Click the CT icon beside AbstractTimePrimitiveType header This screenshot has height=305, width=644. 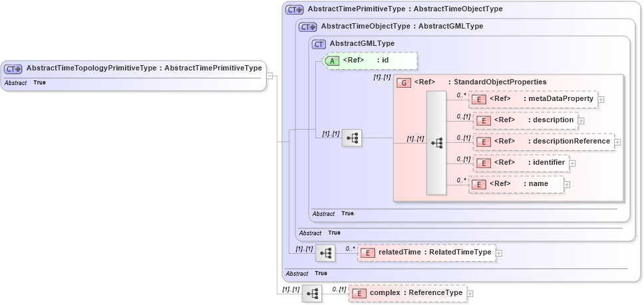(295, 9)
